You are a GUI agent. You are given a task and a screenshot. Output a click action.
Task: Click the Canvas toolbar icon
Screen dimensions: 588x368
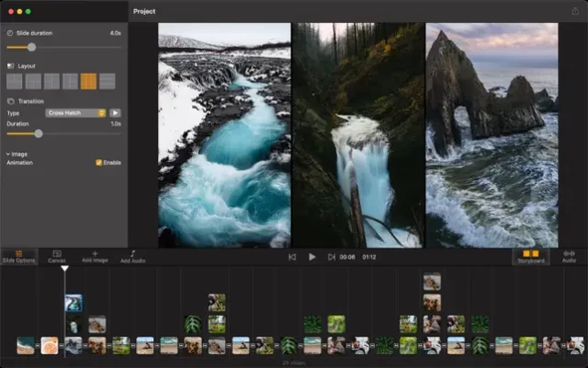click(x=56, y=256)
